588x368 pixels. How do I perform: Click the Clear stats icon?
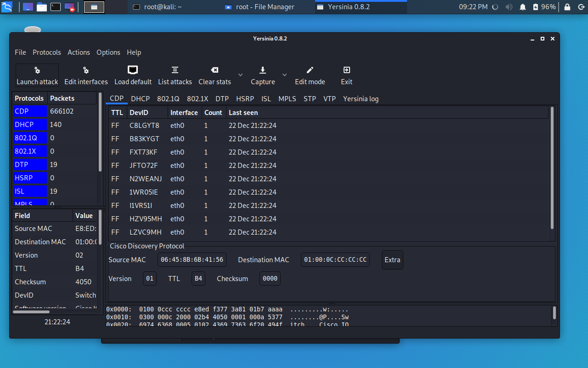click(215, 70)
